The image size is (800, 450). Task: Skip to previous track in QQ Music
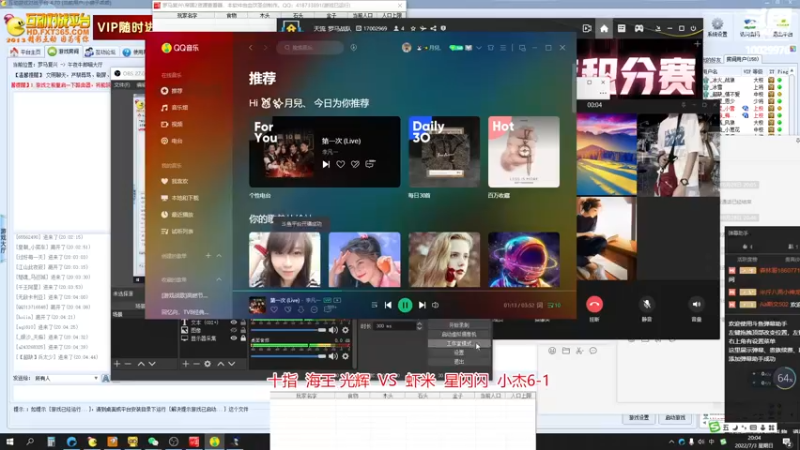[388, 305]
